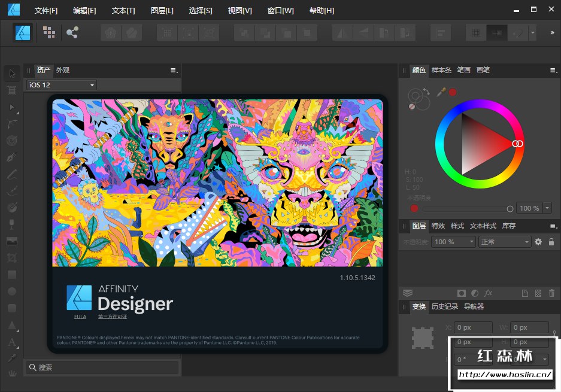Open the 颜色 panel options menu

coord(553,71)
